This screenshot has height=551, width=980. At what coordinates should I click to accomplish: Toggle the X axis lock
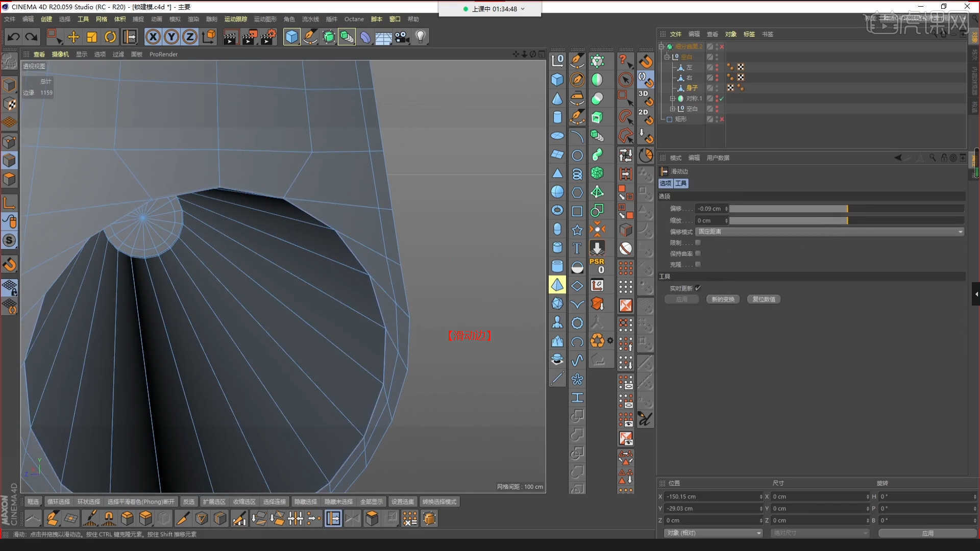click(x=153, y=37)
